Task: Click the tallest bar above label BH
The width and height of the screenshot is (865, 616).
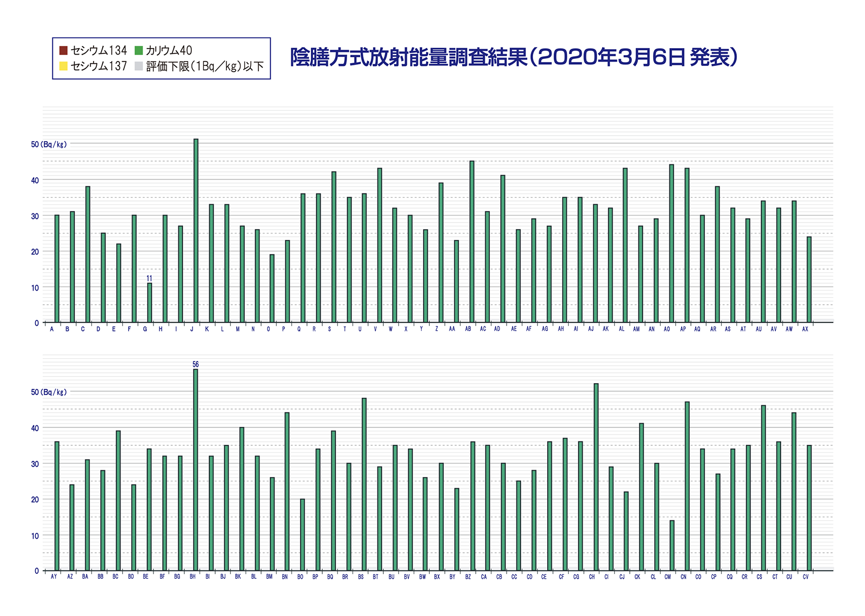Action: click(x=196, y=470)
